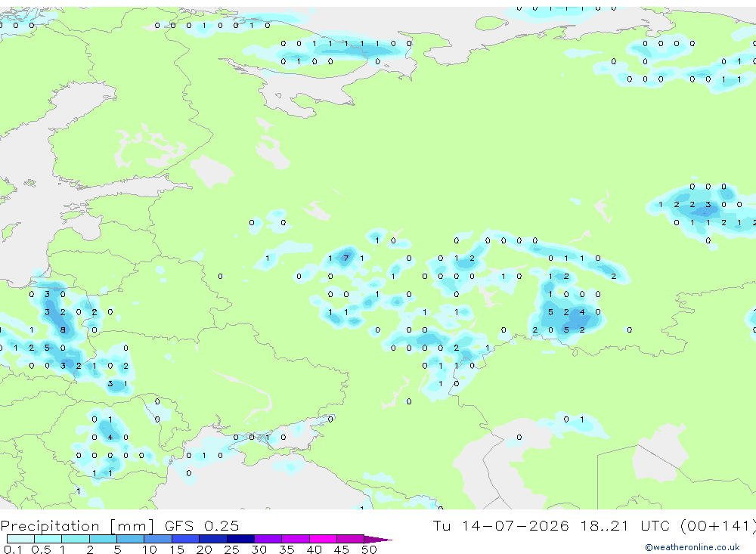Click the "(00+141)" forecast offset text

(x=717, y=526)
